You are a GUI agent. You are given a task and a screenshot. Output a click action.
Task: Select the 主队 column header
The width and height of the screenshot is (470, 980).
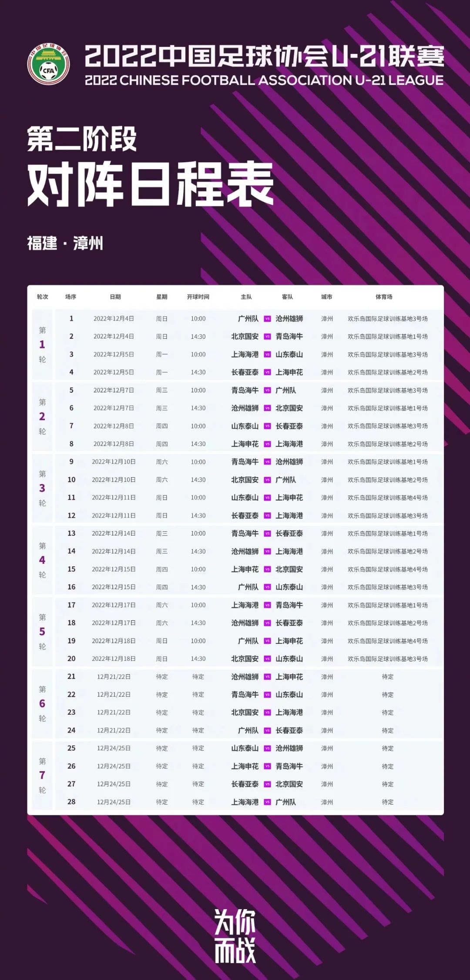point(246,297)
